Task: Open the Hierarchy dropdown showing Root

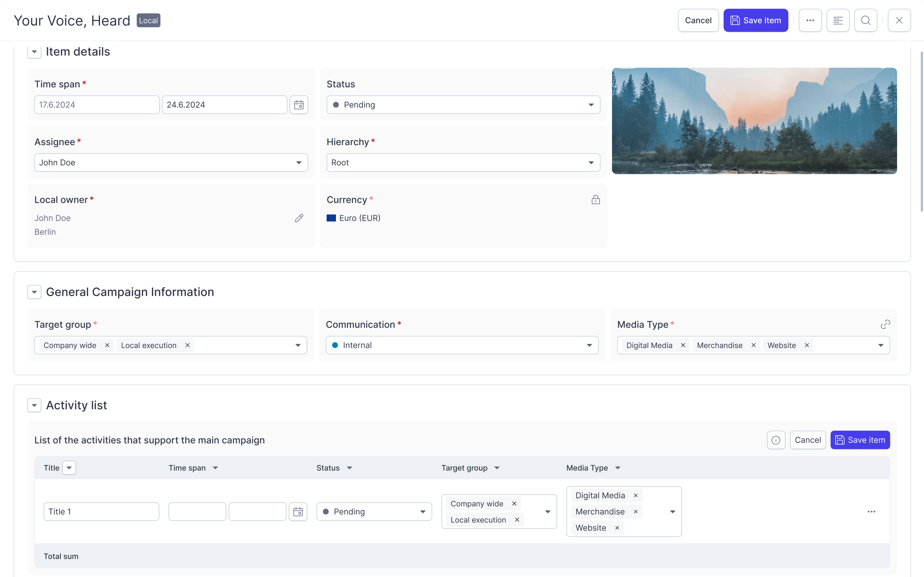Action: click(463, 163)
